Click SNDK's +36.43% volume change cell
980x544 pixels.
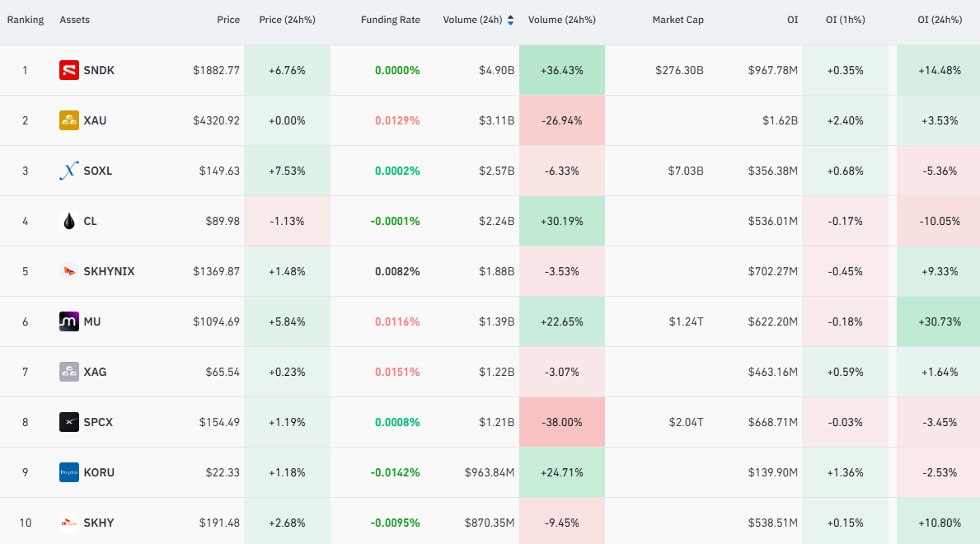(x=562, y=70)
